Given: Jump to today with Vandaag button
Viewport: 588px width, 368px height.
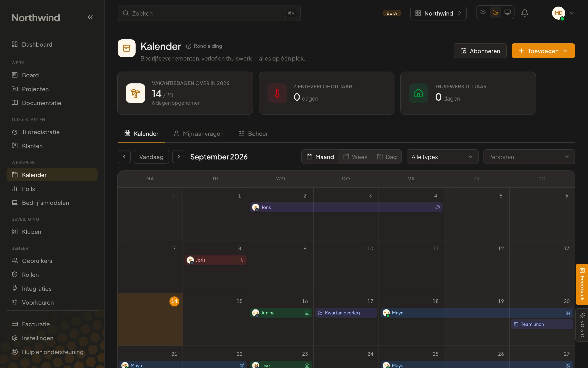Looking at the screenshot, I should point(151,157).
